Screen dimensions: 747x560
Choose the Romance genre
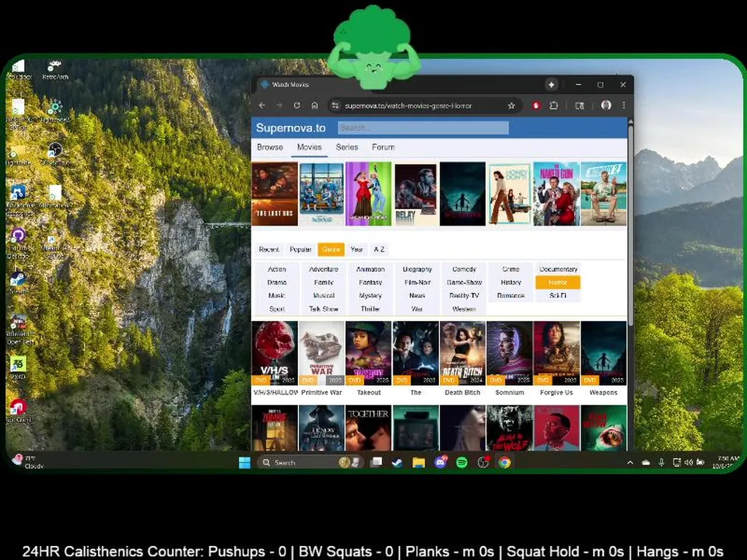tap(510, 296)
